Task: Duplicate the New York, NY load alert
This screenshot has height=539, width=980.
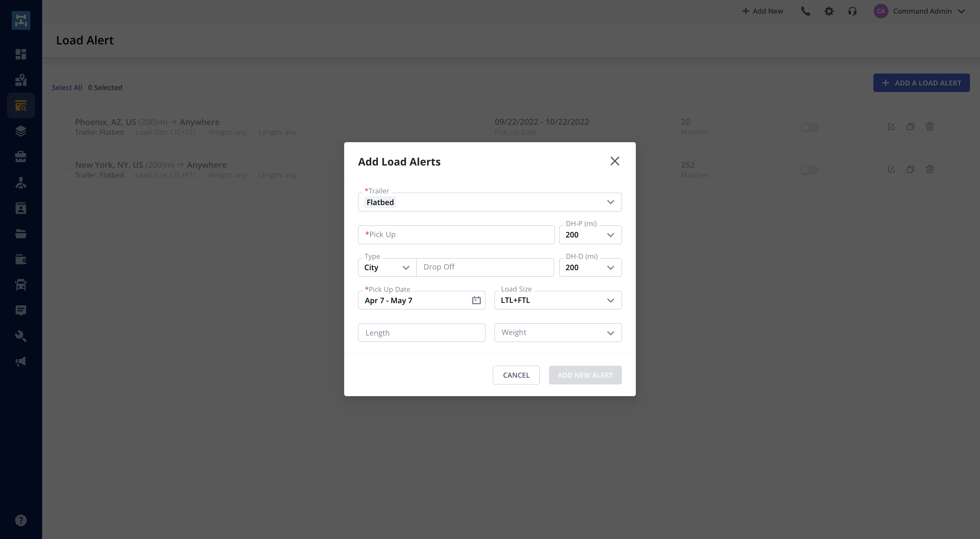Action: click(910, 169)
